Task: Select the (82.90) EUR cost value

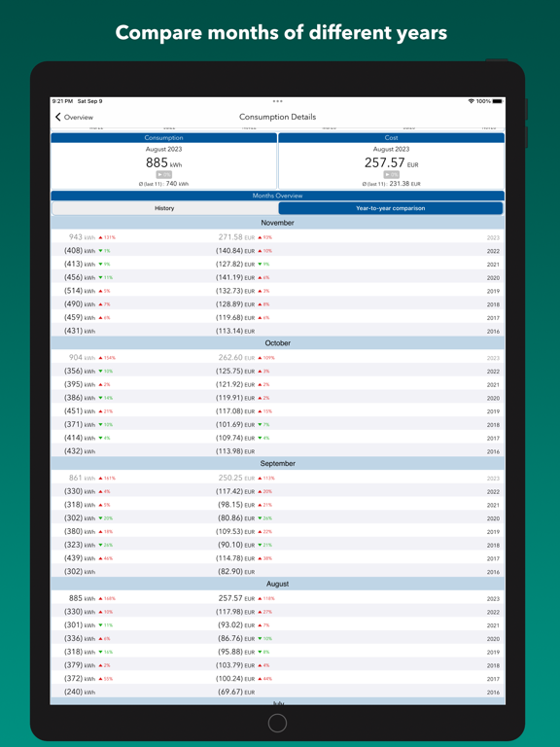Action: point(236,571)
